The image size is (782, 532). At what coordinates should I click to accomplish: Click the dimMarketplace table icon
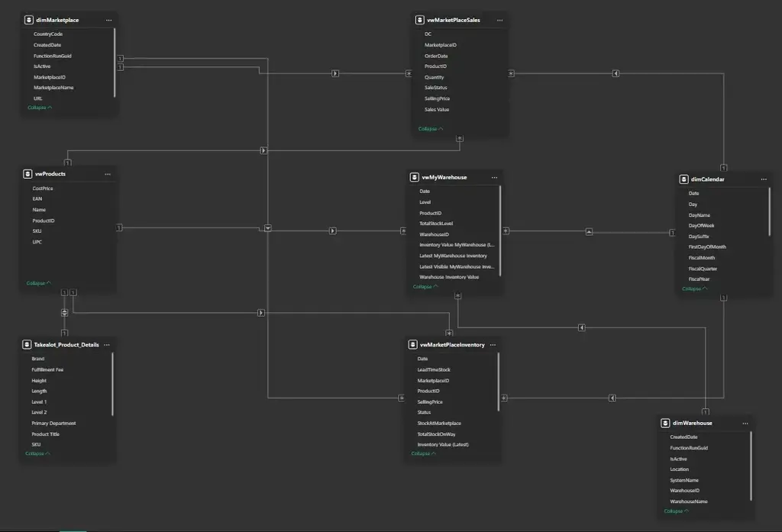(x=28, y=20)
